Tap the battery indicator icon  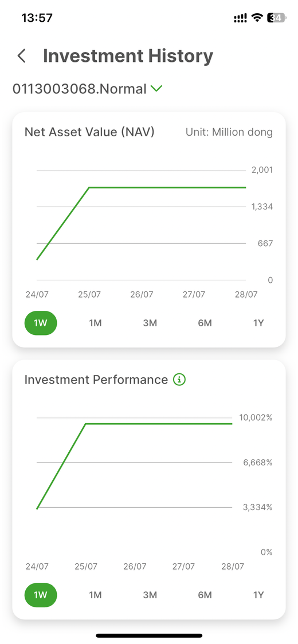277,18
